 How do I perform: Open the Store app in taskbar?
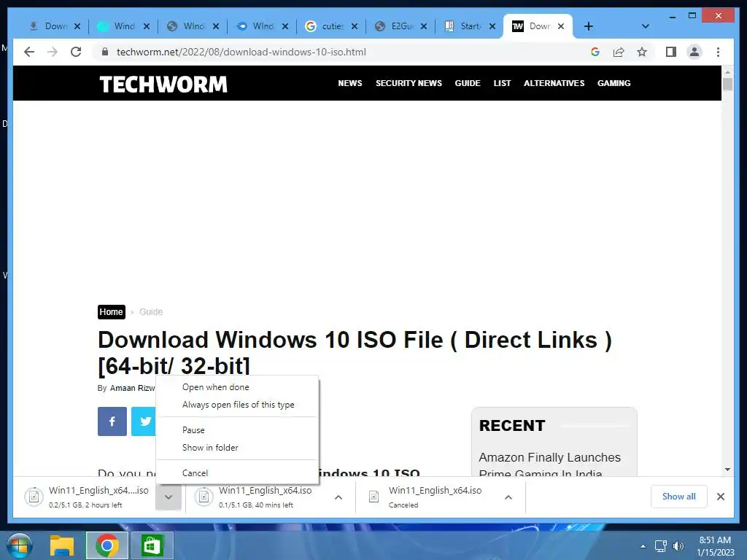152,545
